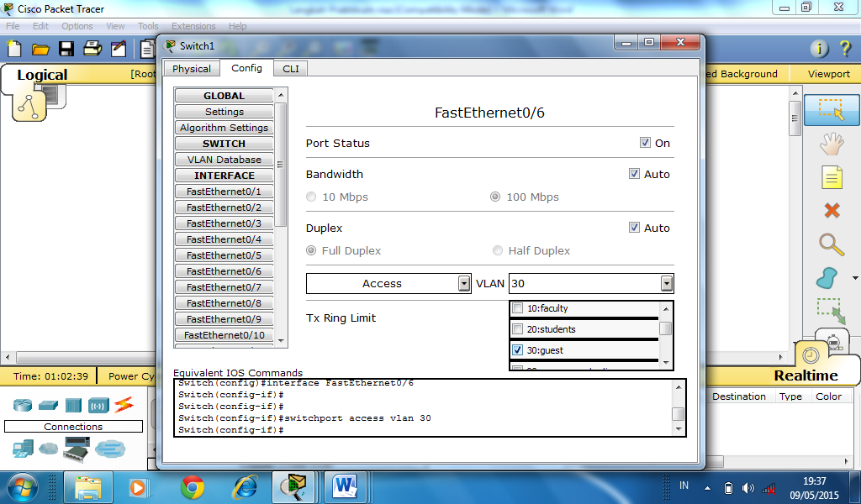Image resolution: width=861 pixels, height=504 pixels.
Task: Select WAN Emulation cloud category icon
Action: click(x=48, y=449)
